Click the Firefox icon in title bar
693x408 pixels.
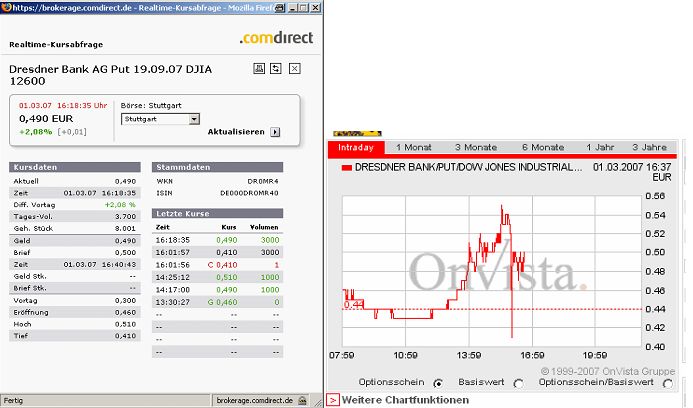[x=6, y=7]
